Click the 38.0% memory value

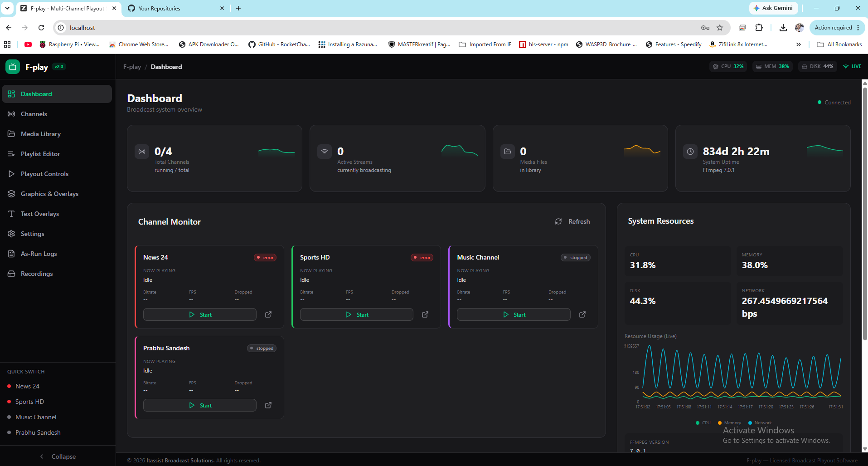[755, 265]
